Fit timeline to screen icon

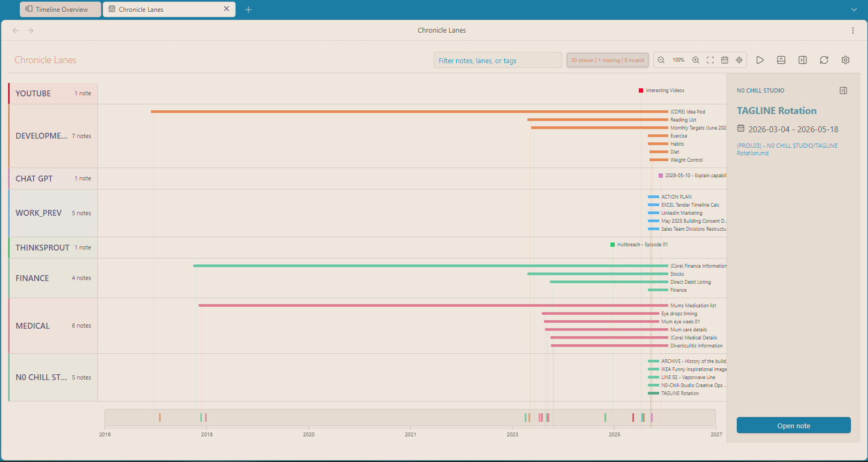(x=710, y=60)
